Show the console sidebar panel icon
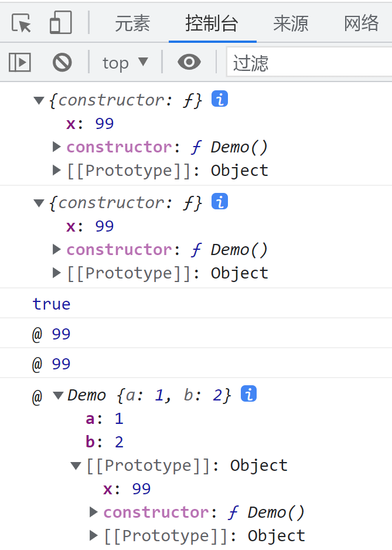 click(x=20, y=62)
